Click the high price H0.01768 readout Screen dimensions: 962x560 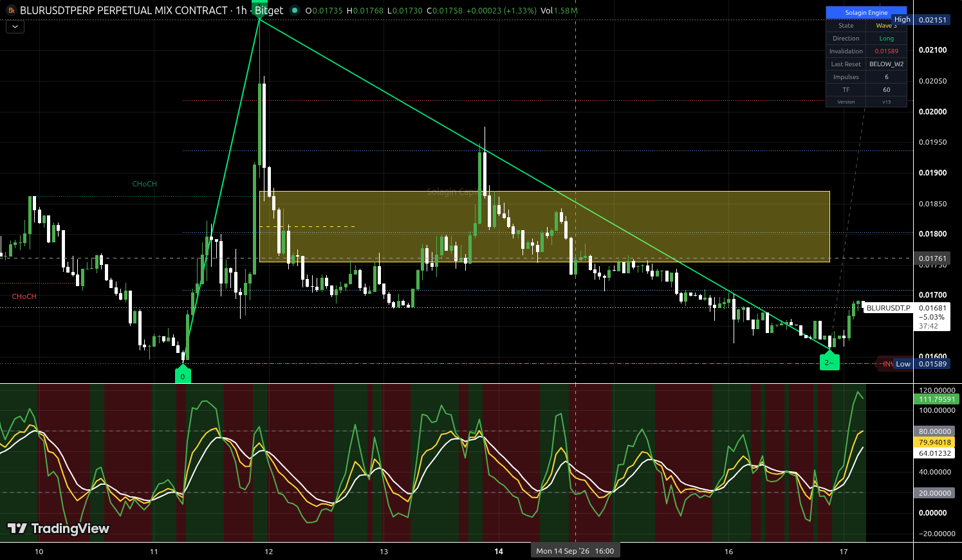coord(365,11)
